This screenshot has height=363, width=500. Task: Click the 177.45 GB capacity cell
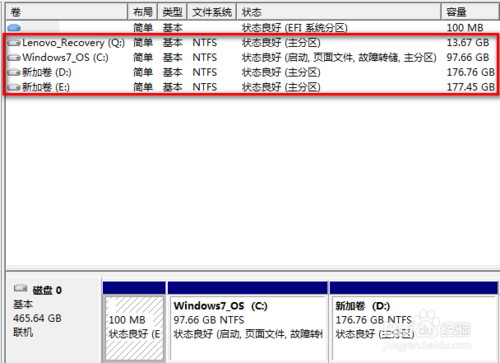click(471, 87)
